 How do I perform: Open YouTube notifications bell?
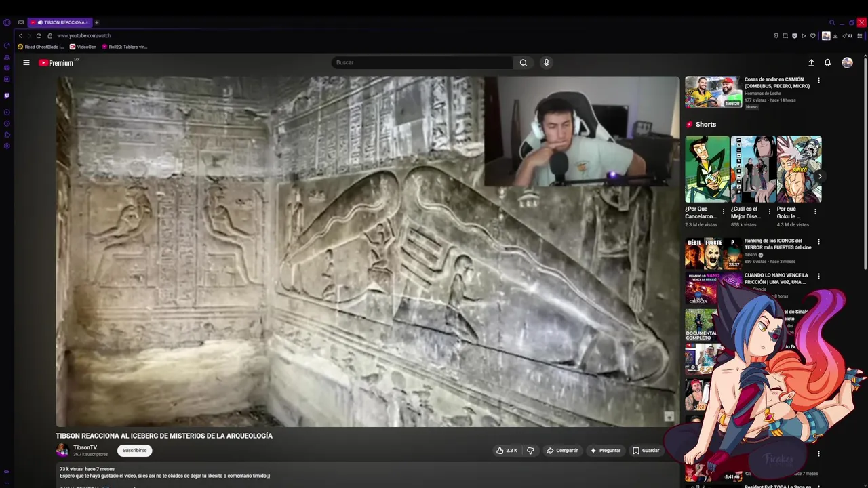pos(827,62)
